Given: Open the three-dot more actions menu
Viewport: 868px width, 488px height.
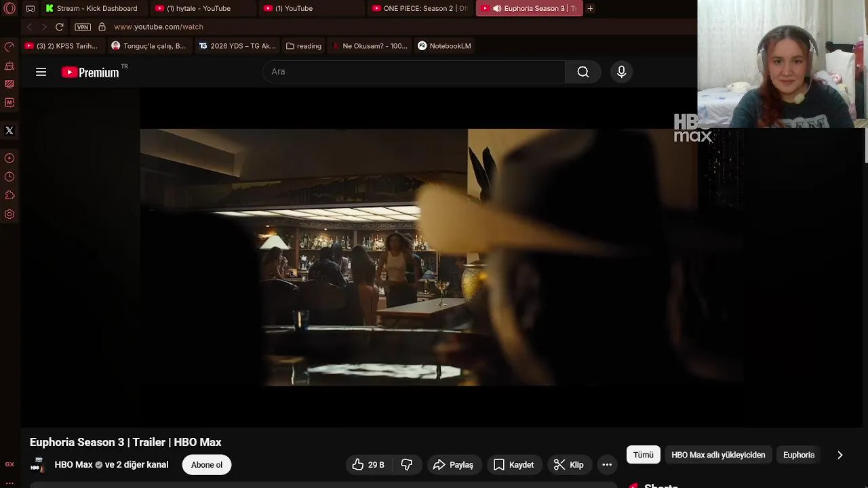Looking at the screenshot, I should [x=607, y=465].
